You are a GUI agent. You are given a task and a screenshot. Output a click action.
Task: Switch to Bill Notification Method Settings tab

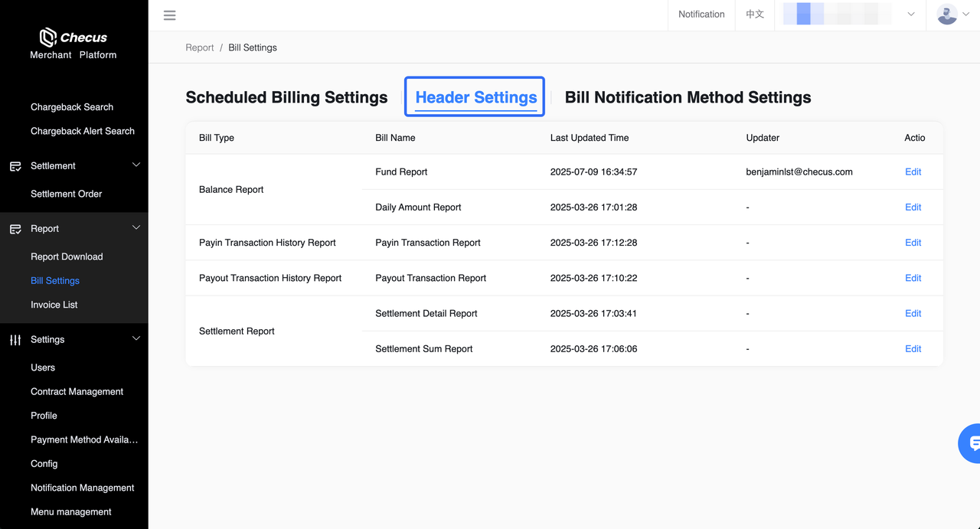click(x=688, y=97)
